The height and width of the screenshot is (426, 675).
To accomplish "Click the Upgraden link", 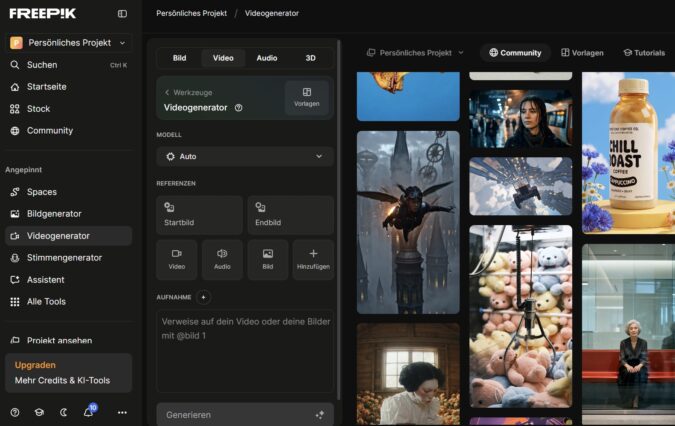I will [x=35, y=365].
